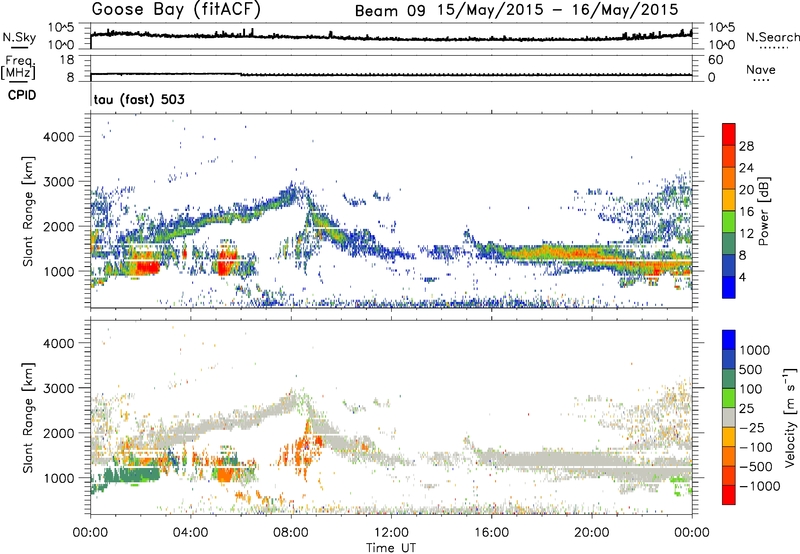Click the 04:00 time axis tick label
The image size is (800, 554).
click(191, 533)
